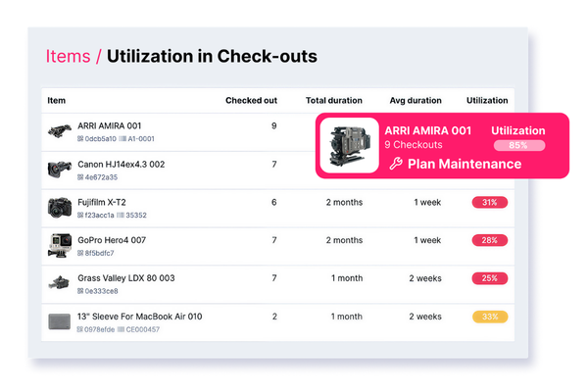Screen dimensions: 588x392
Task: Click the QR code icon next to f23acc1a
Action: (80, 216)
